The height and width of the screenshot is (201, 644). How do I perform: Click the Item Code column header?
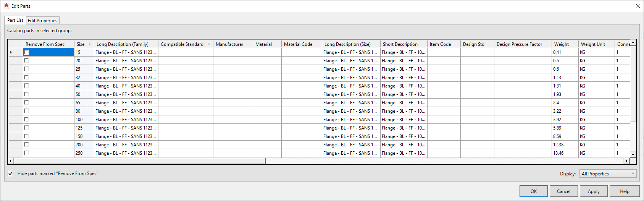pyautogui.click(x=444, y=44)
